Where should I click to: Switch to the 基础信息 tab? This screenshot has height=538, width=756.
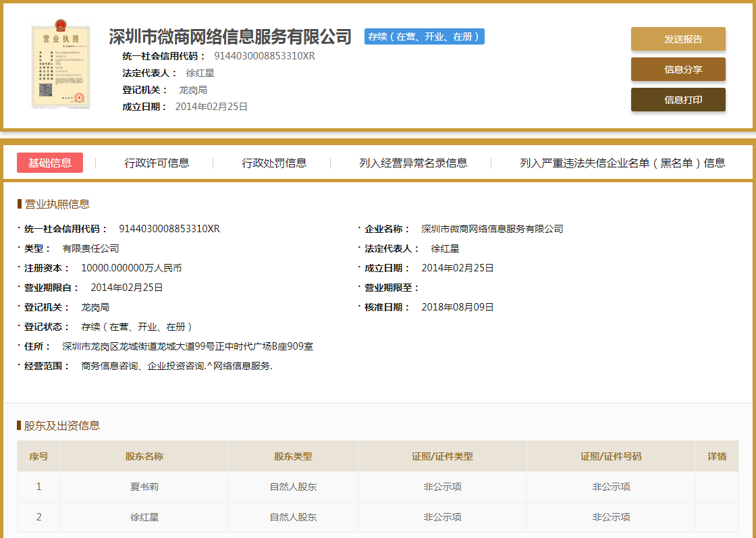[x=50, y=163]
